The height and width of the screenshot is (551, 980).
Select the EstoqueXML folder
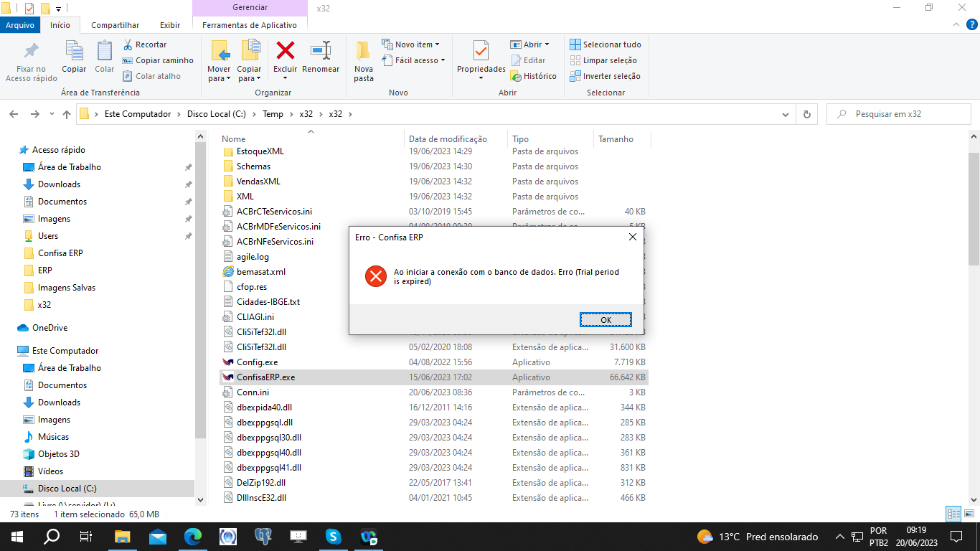(260, 151)
